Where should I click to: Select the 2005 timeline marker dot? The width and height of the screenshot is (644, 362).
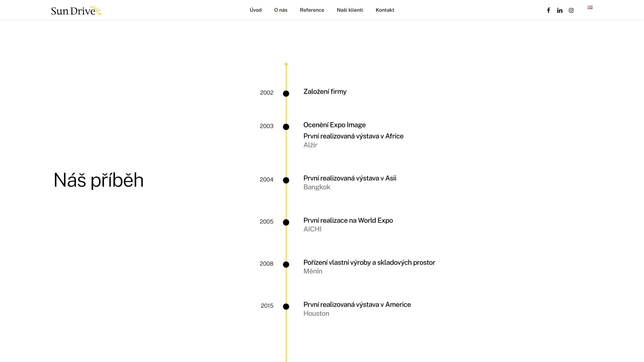point(286,222)
